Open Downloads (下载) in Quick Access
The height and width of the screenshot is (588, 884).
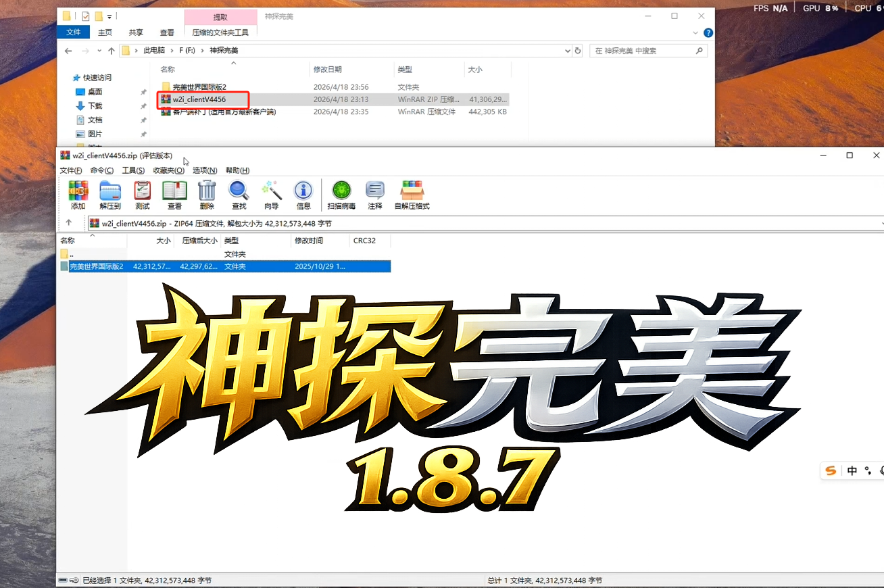pos(95,106)
